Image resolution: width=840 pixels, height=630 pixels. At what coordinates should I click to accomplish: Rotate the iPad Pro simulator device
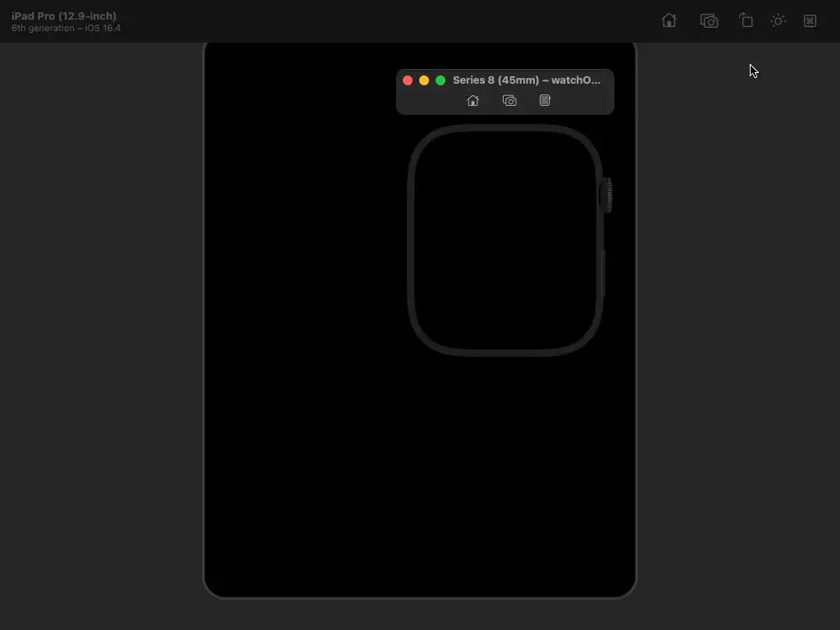(746, 21)
